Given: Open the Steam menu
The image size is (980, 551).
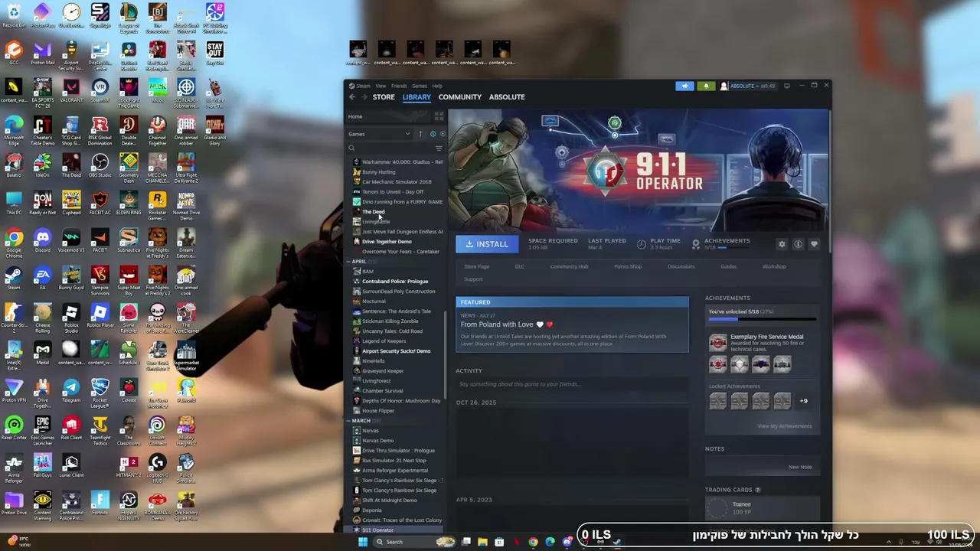Looking at the screenshot, I should coord(363,86).
